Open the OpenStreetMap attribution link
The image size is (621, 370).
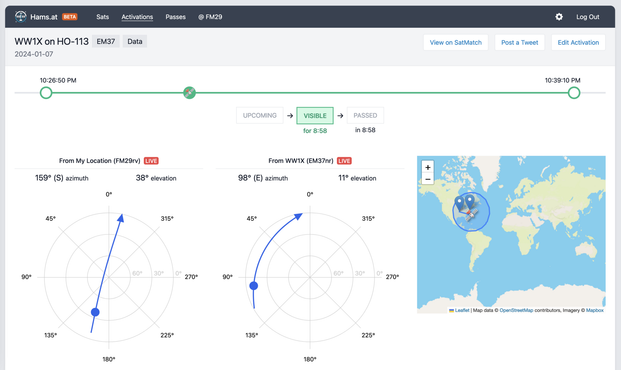point(516,310)
